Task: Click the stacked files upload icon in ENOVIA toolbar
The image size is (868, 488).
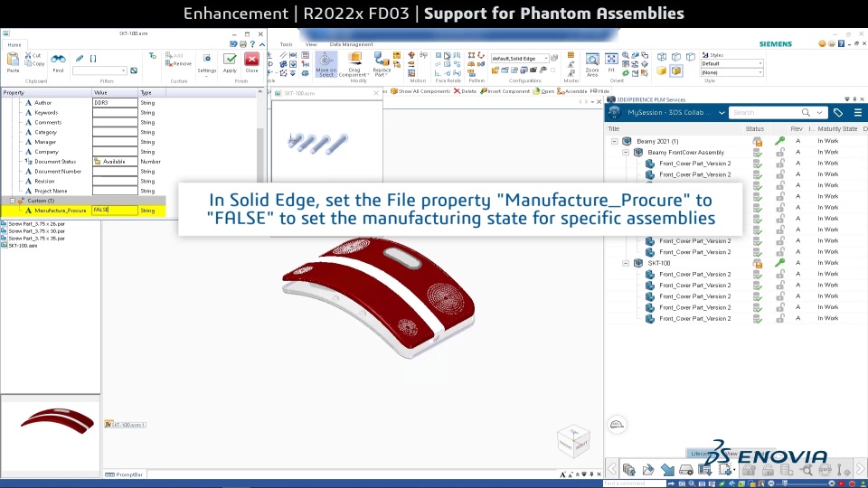Action: [629, 470]
